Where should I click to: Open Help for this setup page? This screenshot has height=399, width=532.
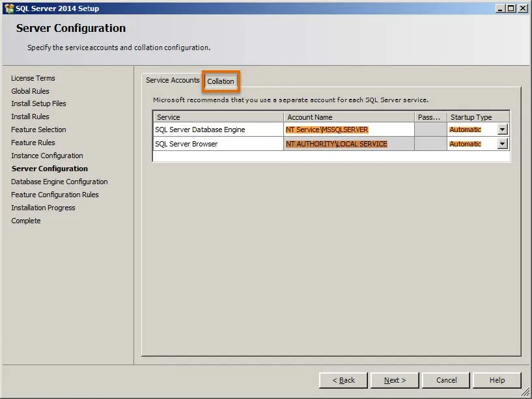pyautogui.click(x=497, y=380)
